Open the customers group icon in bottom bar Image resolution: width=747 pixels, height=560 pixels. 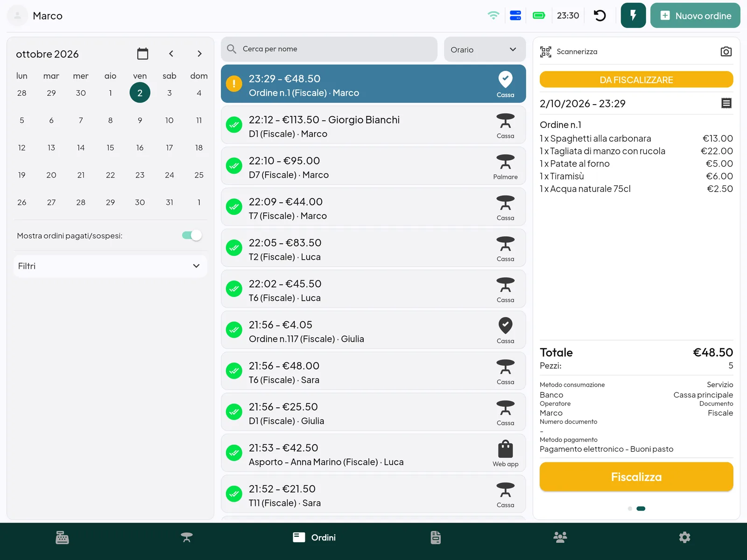(x=560, y=538)
